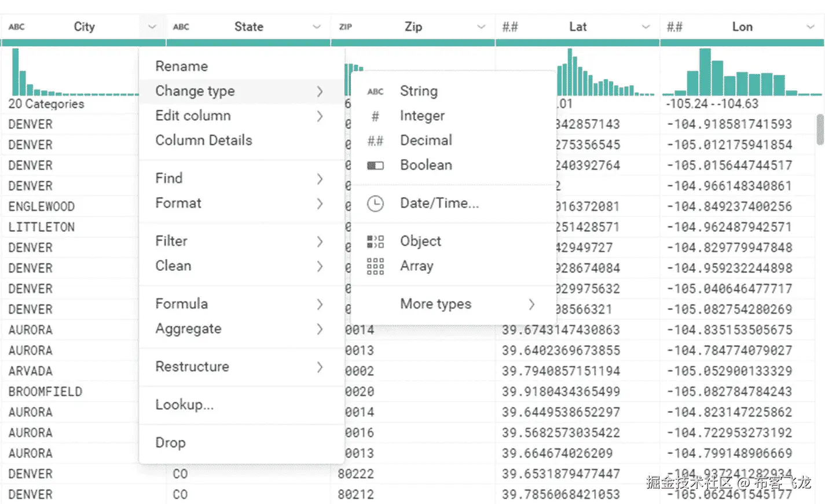This screenshot has width=825, height=504.
Task: Click the State column header label
Action: 249,27
